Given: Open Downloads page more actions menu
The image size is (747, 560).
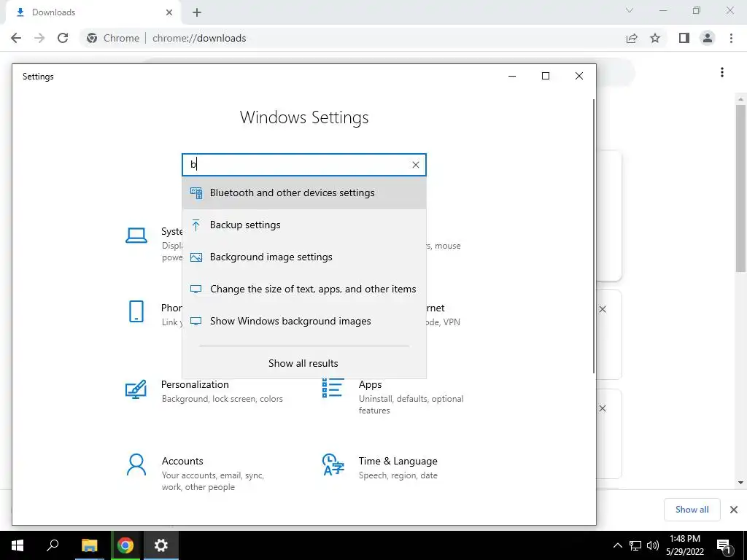Looking at the screenshot, I should tap(722, 72).
